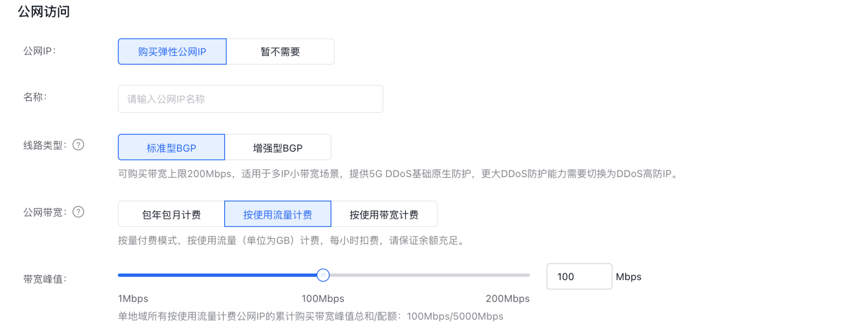Click the bandwidth value box showing 100
The width and height of the screenshot is (868, 332).
(x=579, y=276)
